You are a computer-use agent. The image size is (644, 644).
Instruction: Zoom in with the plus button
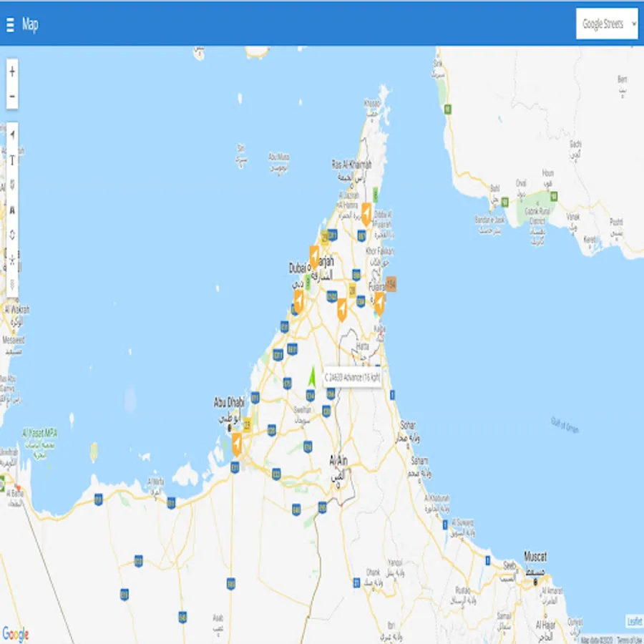tap(12, 71)
